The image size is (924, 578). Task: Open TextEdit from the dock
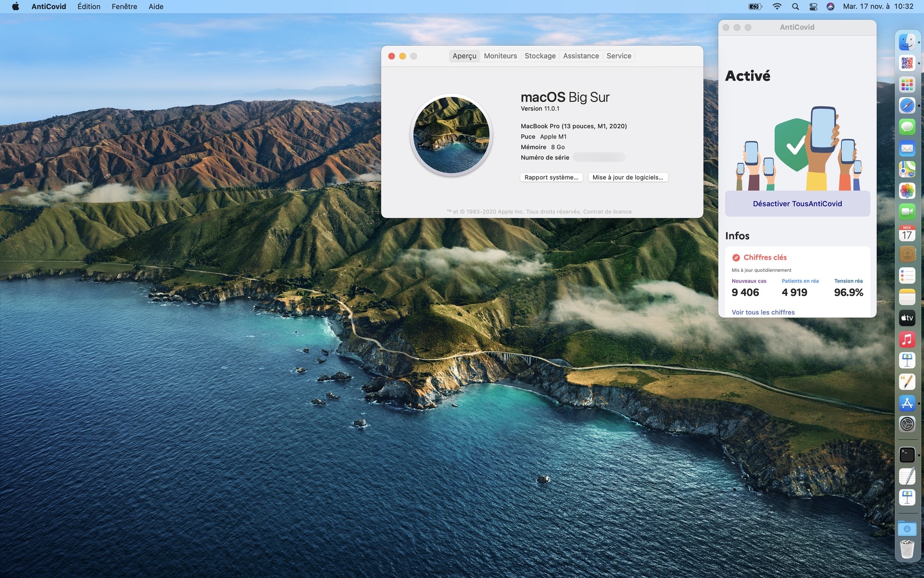click(907, 476)
